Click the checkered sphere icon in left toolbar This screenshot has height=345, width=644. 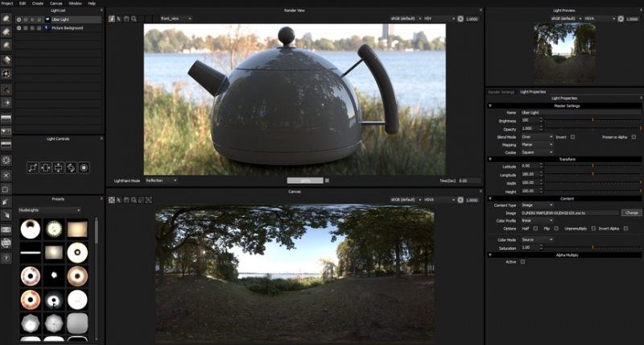coord(6,73)
